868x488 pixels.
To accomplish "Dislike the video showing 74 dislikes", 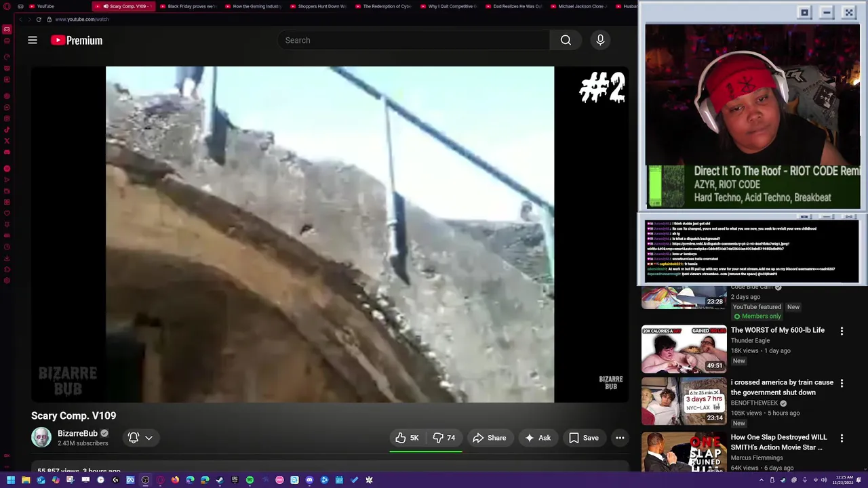I will pos(445,438).
